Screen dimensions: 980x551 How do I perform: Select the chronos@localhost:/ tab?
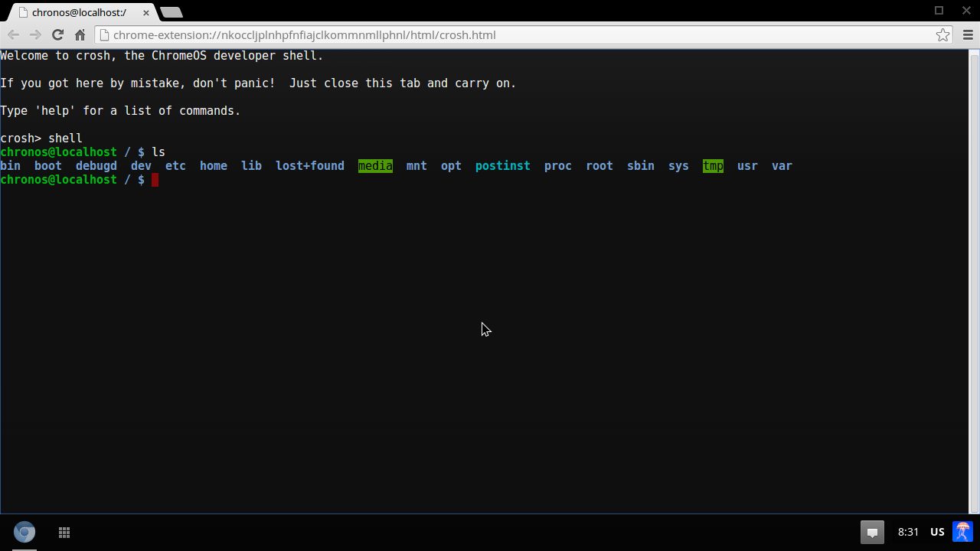(78, 12)
